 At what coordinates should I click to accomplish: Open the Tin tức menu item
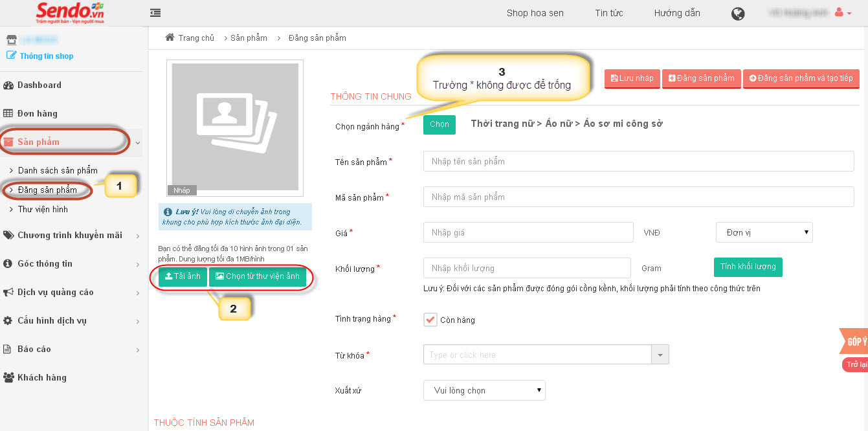(608, 13)
